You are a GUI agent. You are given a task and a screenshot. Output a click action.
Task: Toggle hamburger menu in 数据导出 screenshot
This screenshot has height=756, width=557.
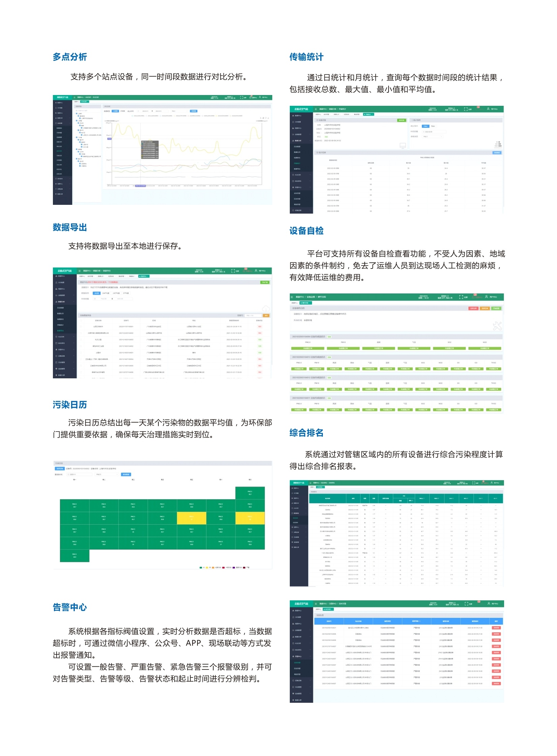(x=80, y=271)
